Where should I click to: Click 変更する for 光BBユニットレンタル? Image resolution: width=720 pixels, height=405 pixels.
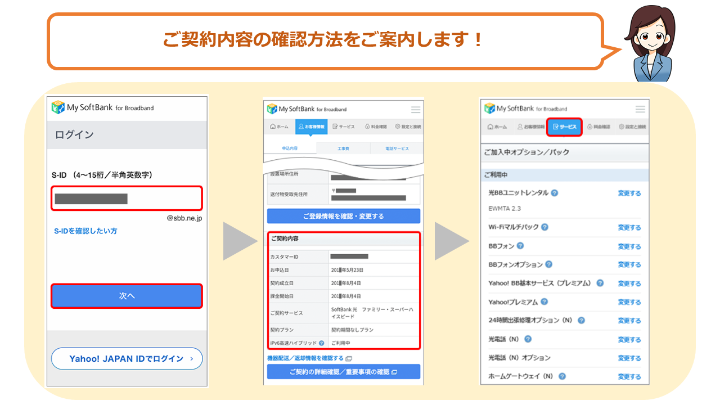click(629, 193)
